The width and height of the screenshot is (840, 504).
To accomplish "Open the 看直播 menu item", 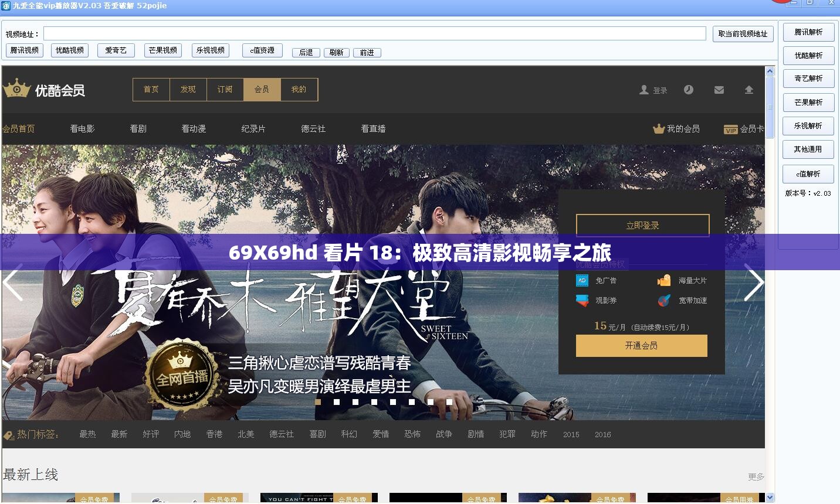I will pos(373,129).
